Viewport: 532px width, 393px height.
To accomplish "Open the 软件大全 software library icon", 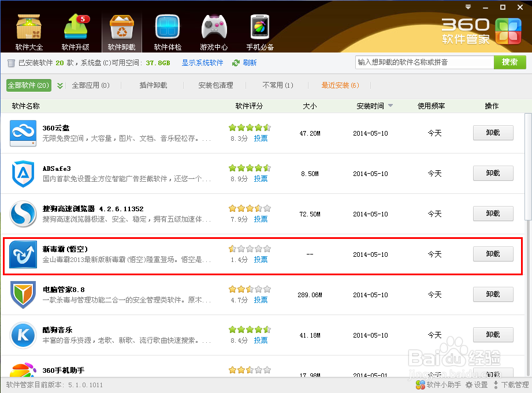I will [29, 32].
